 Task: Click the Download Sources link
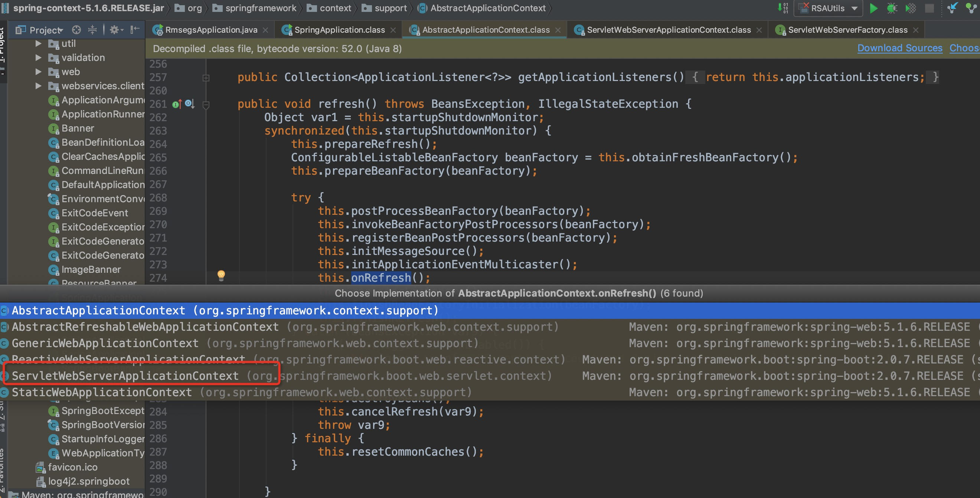click(x=899, y=48)
